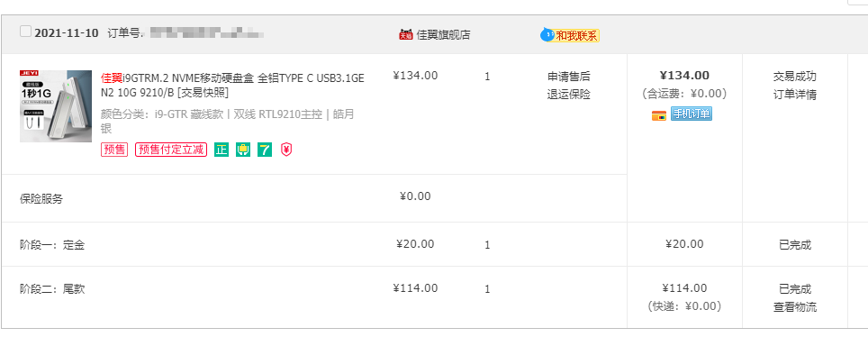
Task: Click the blue Wangwang chat icon
Action: (x=547, y=35)
